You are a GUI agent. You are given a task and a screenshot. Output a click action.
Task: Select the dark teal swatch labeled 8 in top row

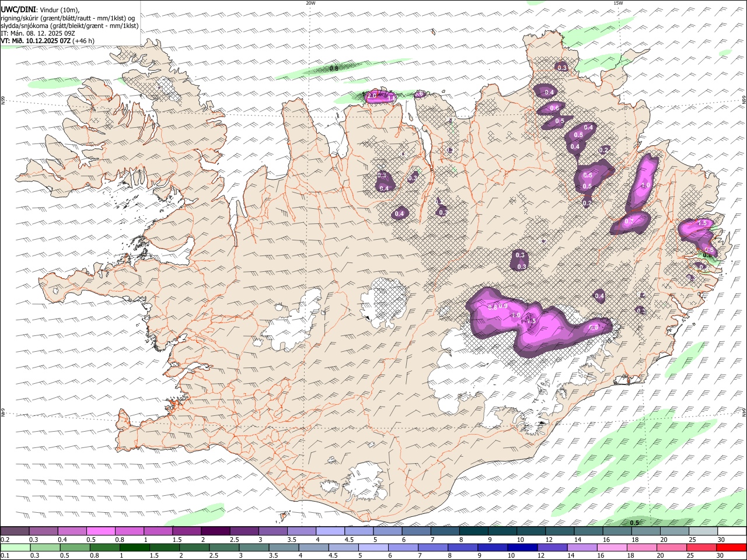pos(474,531)
